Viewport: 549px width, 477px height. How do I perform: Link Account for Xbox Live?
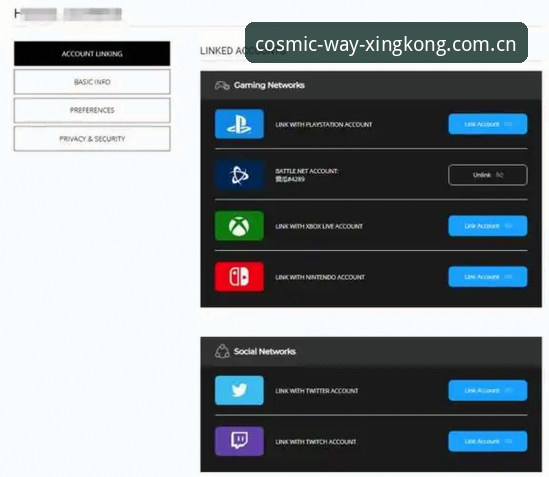click(x=488, y=226)
